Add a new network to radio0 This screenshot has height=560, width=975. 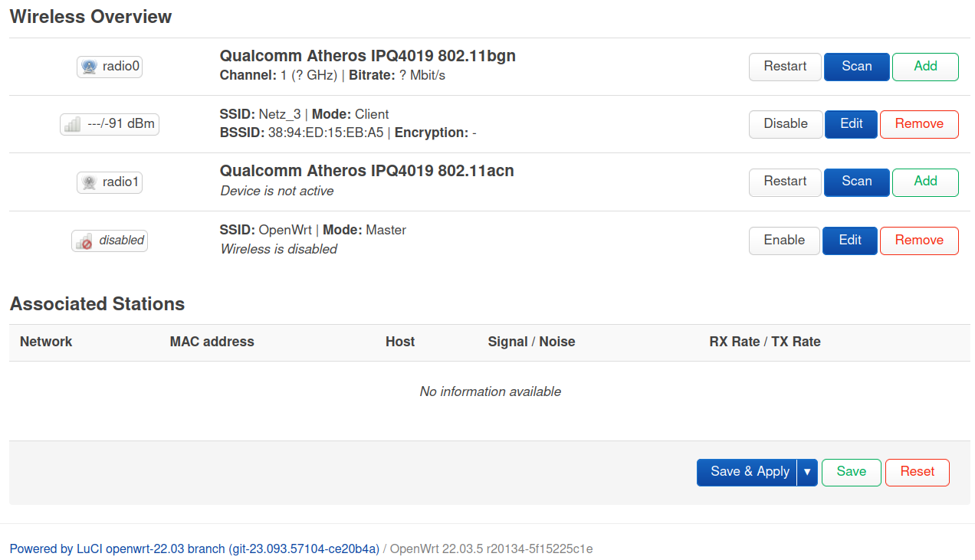[x=925, y=67]
